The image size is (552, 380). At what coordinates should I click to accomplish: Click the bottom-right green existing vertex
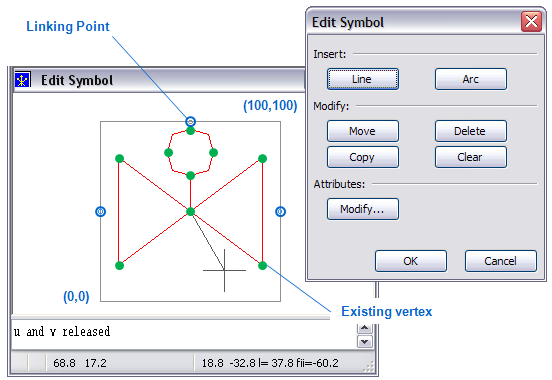tap(262, 266)
